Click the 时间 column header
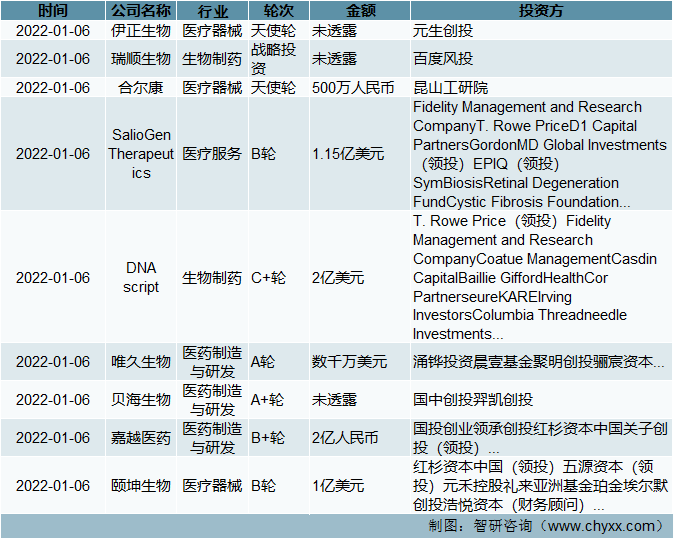674x539 pixels. point(52,11)
